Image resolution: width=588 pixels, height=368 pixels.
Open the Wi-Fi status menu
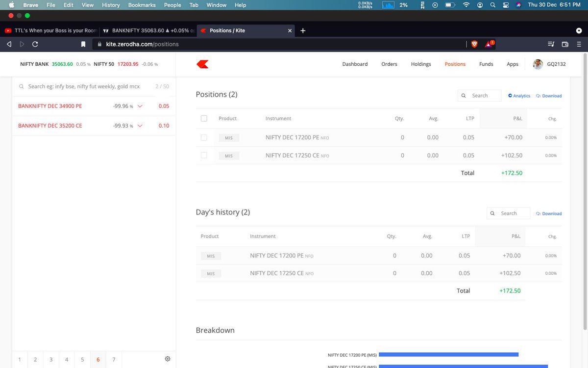(x=466, y=5)
